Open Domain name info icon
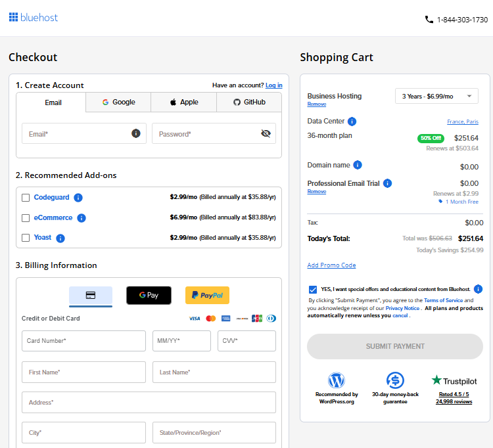The height and width of the screenshot is (448, 493). click(358, 165)
